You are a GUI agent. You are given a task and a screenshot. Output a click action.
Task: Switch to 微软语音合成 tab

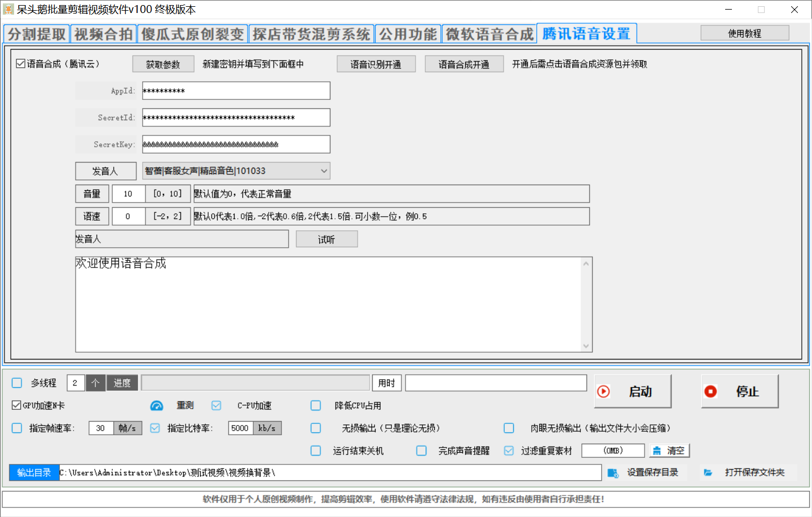[x=489, y=34]
